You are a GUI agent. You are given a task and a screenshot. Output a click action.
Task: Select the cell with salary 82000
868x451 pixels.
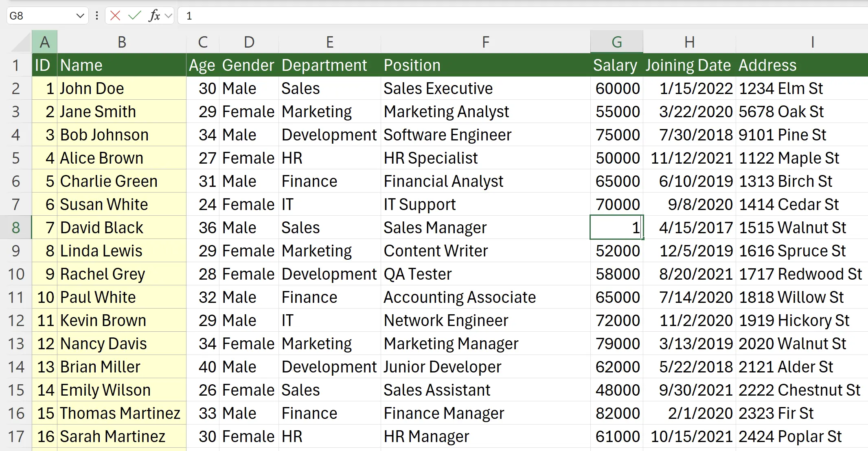click(x=617, y=413)
